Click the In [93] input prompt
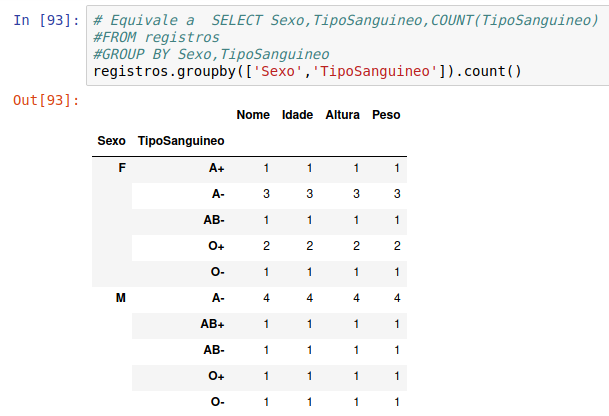The width and height of the screenshot is (609, 416). (x=46, y=20)
